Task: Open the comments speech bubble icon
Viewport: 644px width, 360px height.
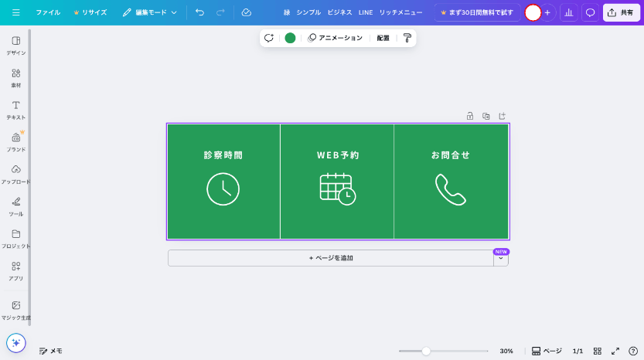Action: tap(590, 12)
